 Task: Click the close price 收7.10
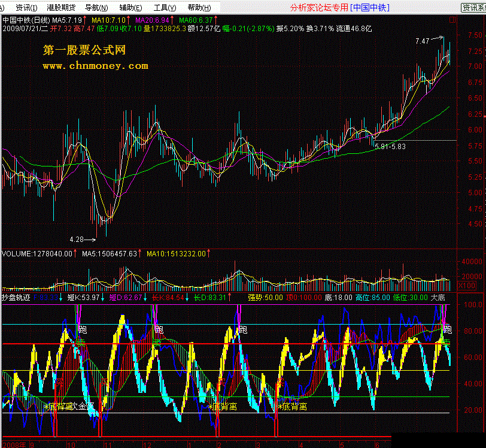[130, 29]
